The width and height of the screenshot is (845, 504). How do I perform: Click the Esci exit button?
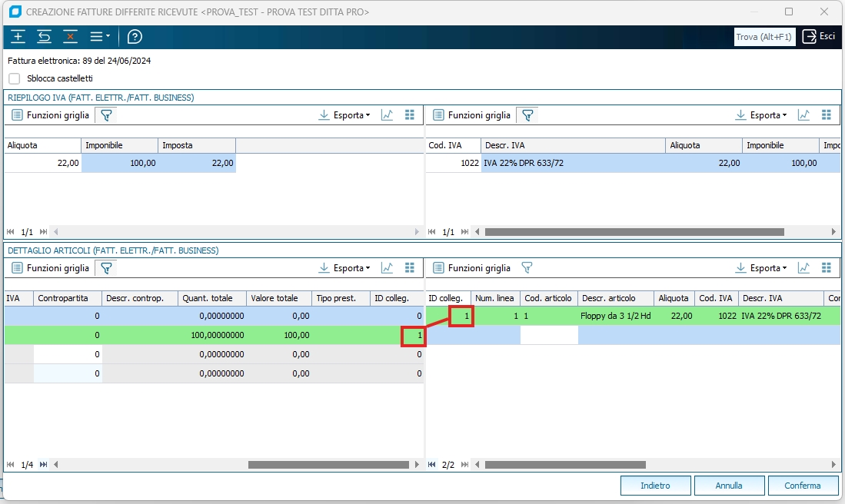click(819, 37)
